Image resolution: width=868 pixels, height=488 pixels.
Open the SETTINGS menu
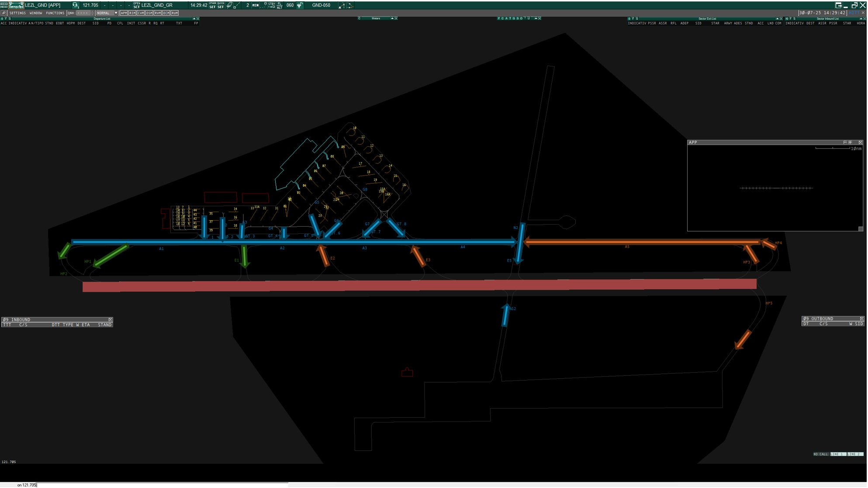(17, 13)
